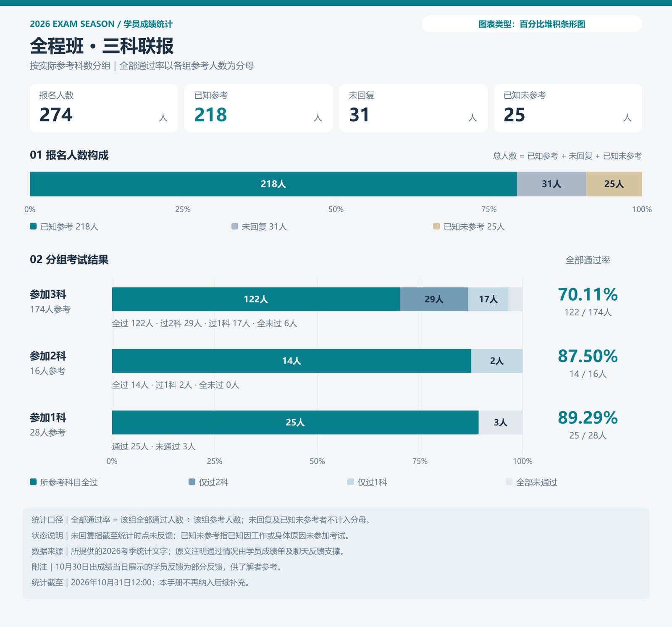Viewport: 672px width, 627px height.
Task: Click the tan legend swatch for 已知未参考 25人
Action: (436, 226)
